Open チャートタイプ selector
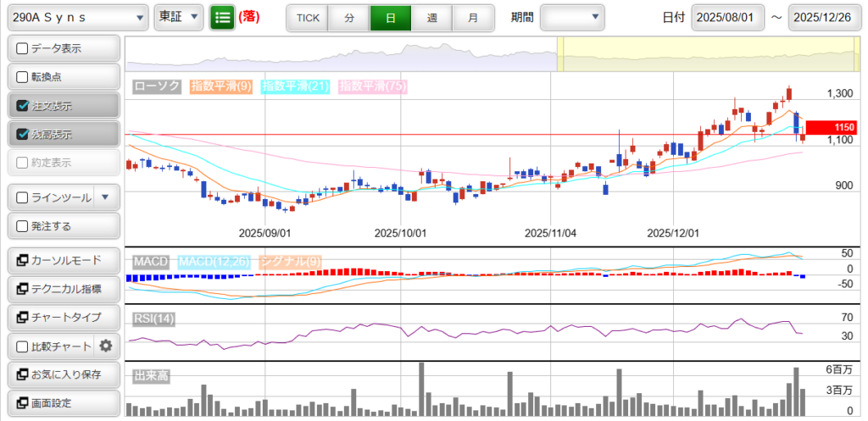 coord(63,317)
